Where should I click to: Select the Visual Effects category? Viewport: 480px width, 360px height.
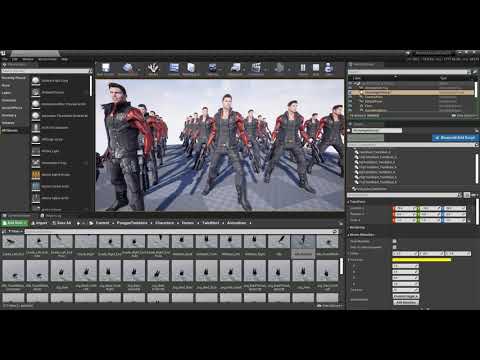pyautogui.click(x=12, y=108)
